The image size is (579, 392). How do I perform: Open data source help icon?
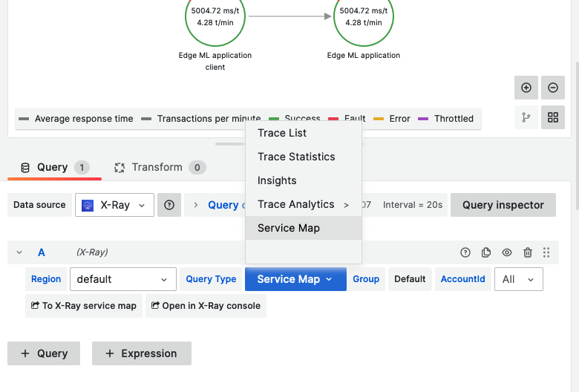coord(169,205)
